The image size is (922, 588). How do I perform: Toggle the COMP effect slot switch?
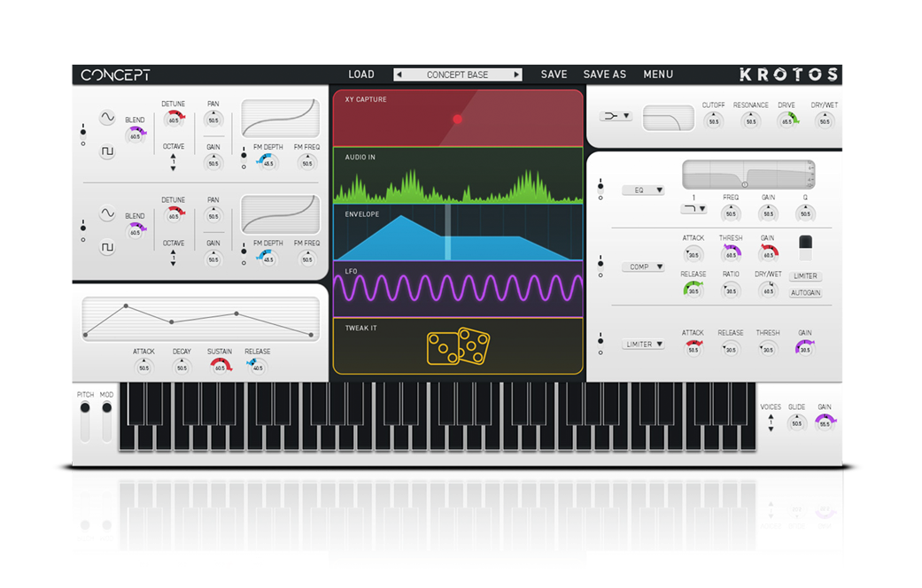pos(600,266)
